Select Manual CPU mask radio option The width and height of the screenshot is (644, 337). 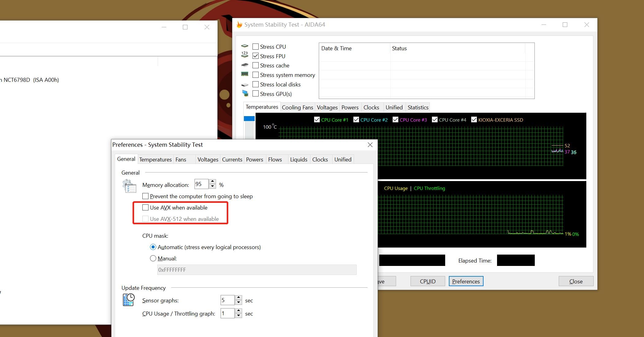[x=153, y=258]
